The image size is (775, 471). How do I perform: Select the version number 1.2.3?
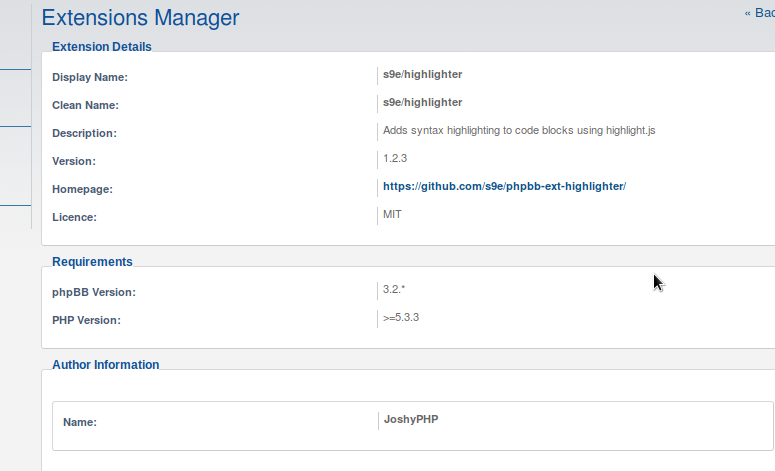coord(395,158)
